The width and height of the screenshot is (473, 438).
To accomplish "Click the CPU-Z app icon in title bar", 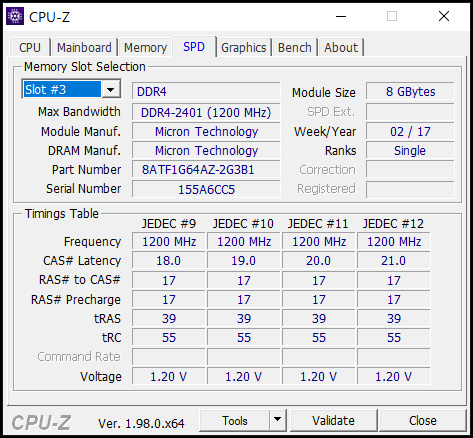I will (15, 16).
